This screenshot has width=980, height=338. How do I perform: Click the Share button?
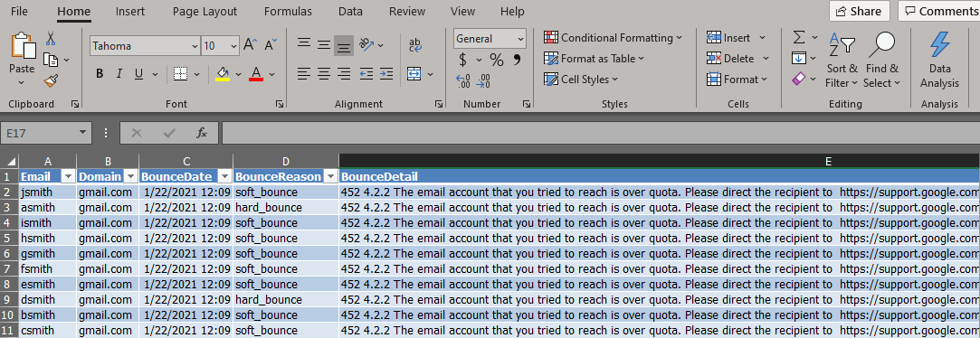click(860, 11)
